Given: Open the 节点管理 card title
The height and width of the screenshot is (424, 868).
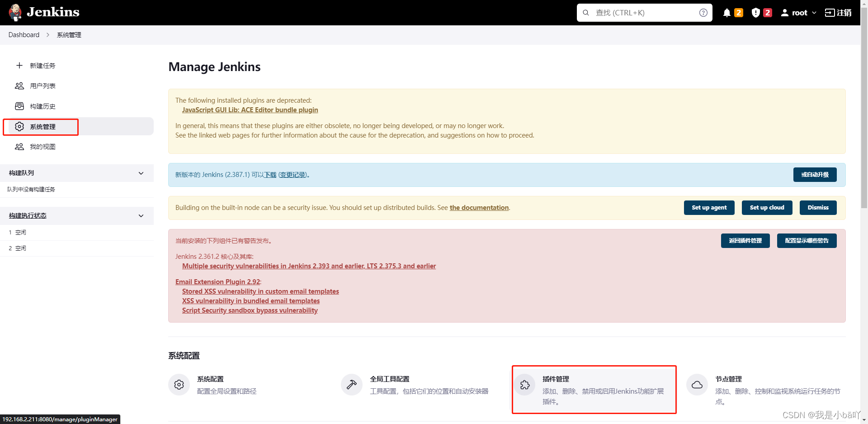Looking at the screenshot, I should pyautogui.click(x=728, y=379).
